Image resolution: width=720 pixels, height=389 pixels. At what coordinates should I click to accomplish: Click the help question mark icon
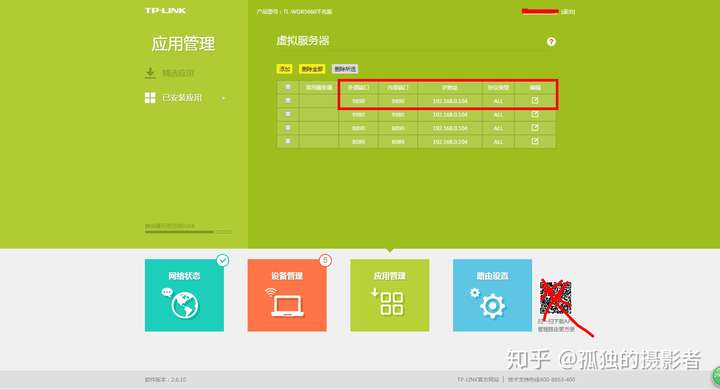(551, 42)
